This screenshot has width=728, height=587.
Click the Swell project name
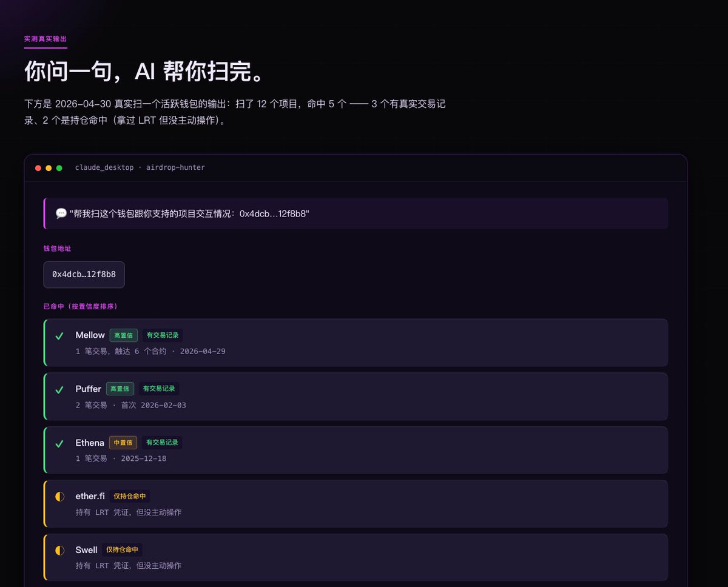point(87,550)
